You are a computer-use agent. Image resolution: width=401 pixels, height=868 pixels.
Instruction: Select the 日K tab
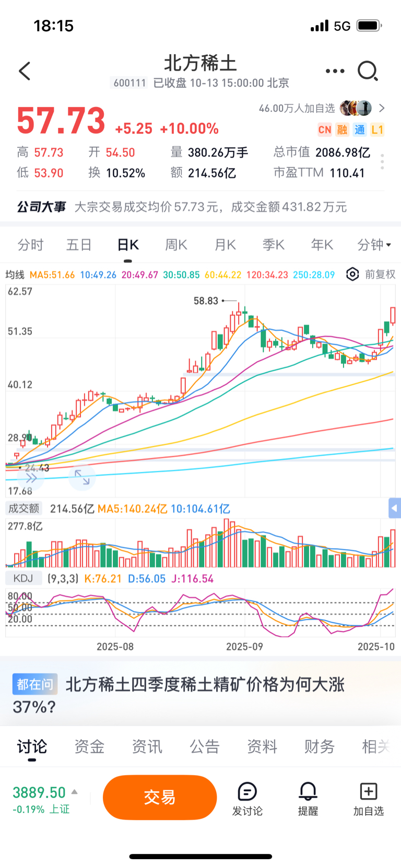pyautogui.click(x=128, y=245)
